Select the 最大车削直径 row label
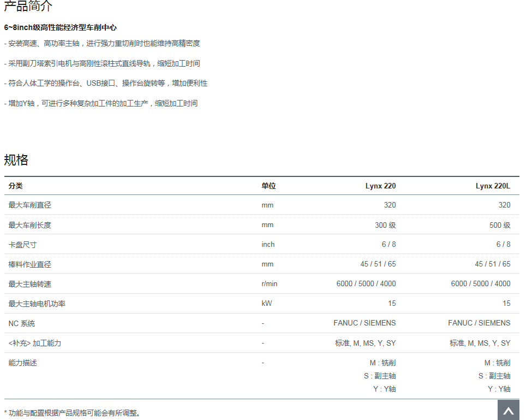 (x=30, y=205)
